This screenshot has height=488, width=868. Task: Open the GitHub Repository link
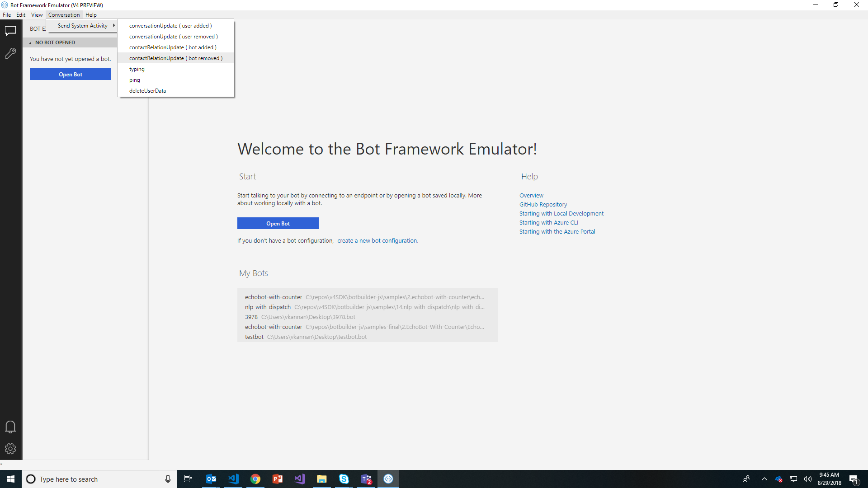coord(543,204)
